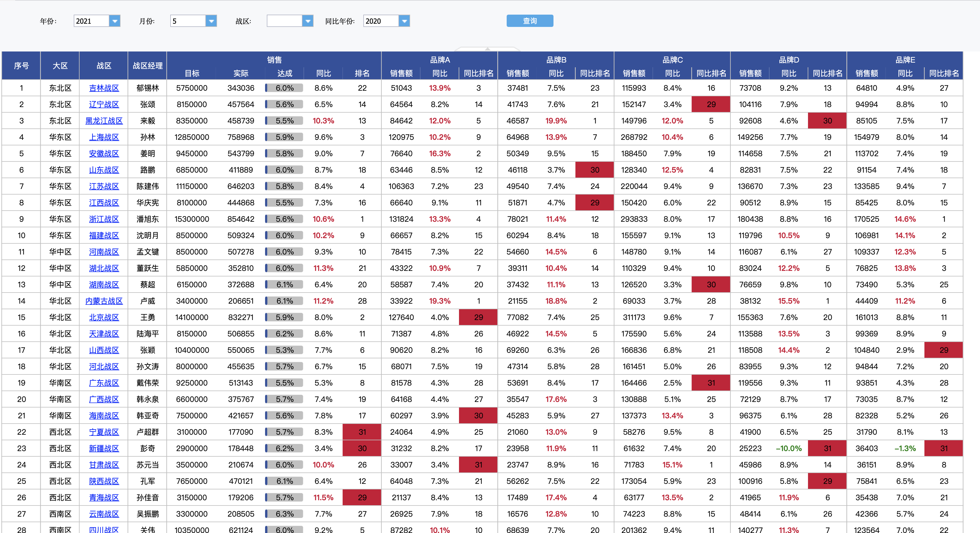Click the 销售 排名 column header
Screen dimensions: 980x533
(362, 73)
